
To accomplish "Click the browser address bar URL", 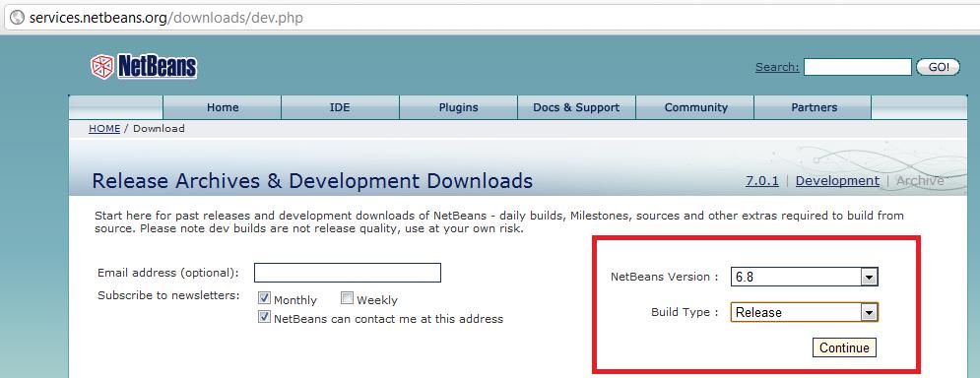I will click(166, 18).
